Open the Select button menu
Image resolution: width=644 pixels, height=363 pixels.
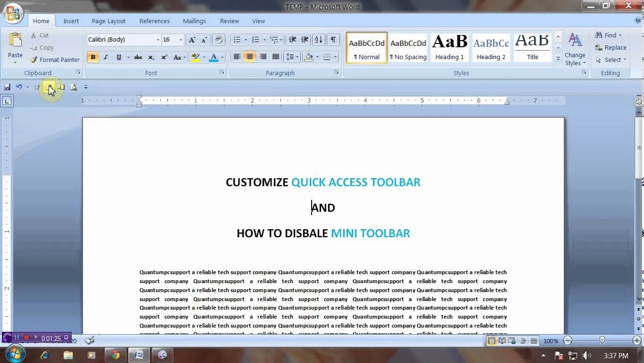[610, 60]
